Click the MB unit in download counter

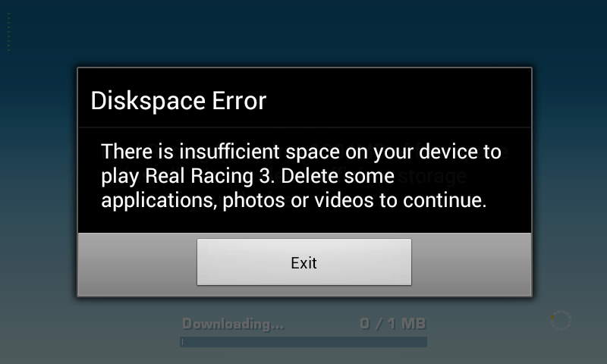[x=414, y=323]
